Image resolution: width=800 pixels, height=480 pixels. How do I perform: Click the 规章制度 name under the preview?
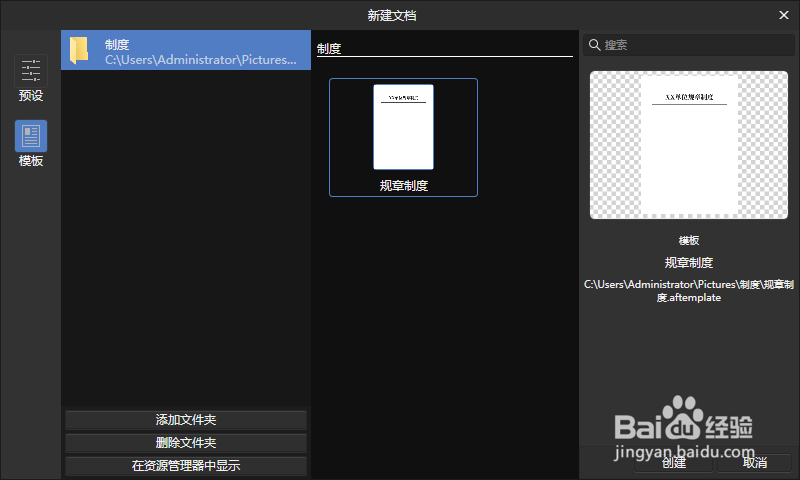pos(689,263)
